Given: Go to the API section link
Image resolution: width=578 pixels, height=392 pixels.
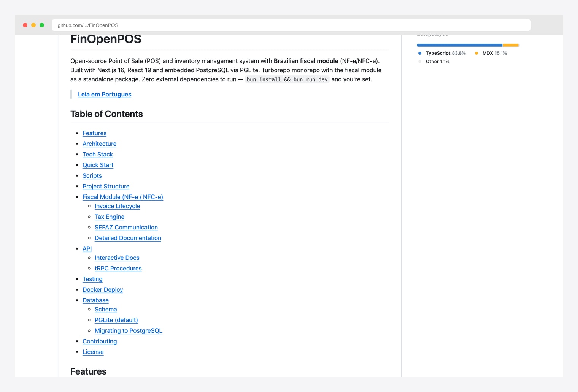Looking at the screenshot, I should (x=87, y=248).
